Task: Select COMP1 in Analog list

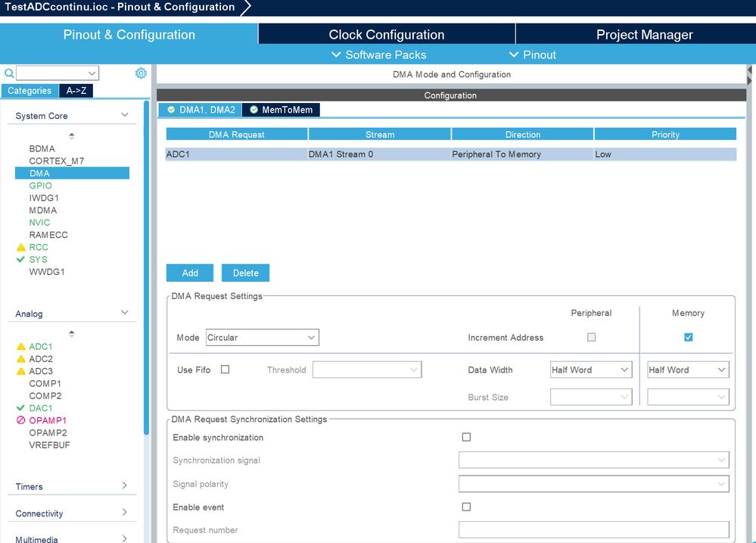Action: point(45,383)
